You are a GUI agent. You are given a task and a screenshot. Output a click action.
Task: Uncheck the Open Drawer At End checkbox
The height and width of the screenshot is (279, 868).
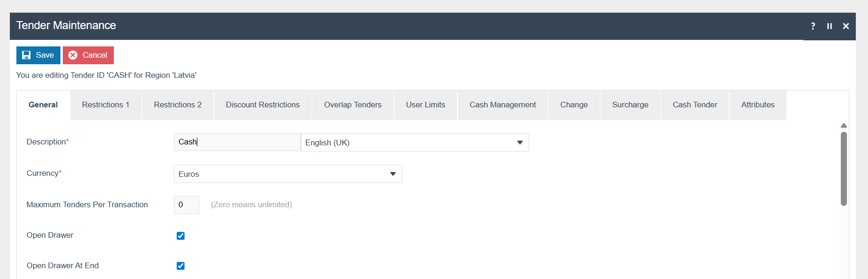pos(180,266)
